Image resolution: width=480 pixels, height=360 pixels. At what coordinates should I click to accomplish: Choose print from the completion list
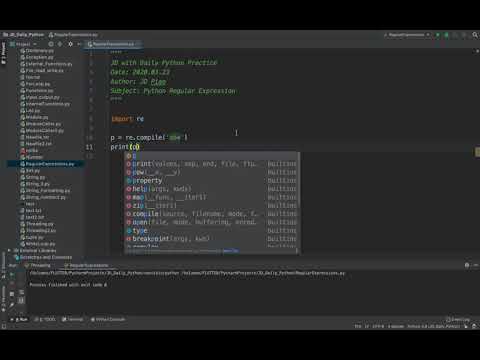pyautogui.click(x=212, y=164)
